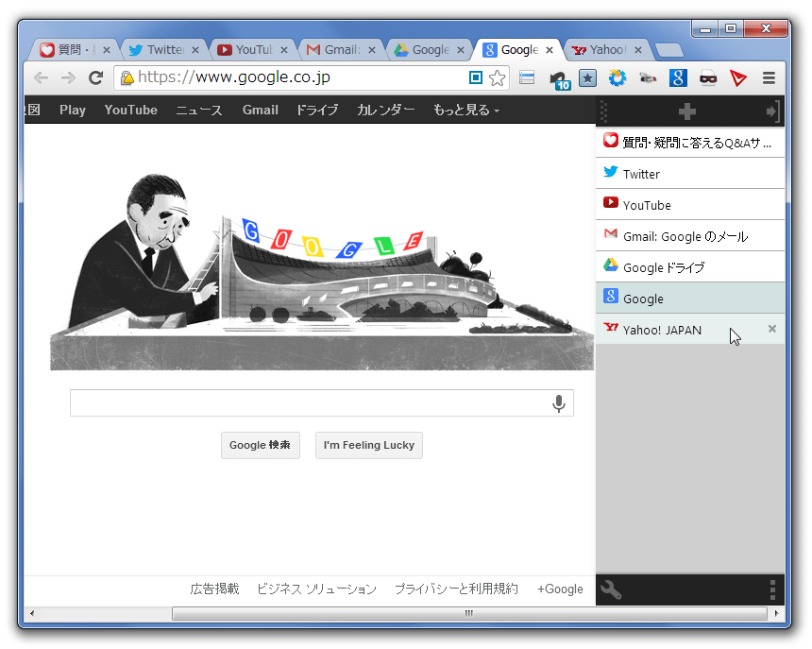Image resolution: width=812 pixels, height=649 pixels.
Task: Click the scrollbar's right arrow button
Action: pyautogui.click(x=776, y=614)
